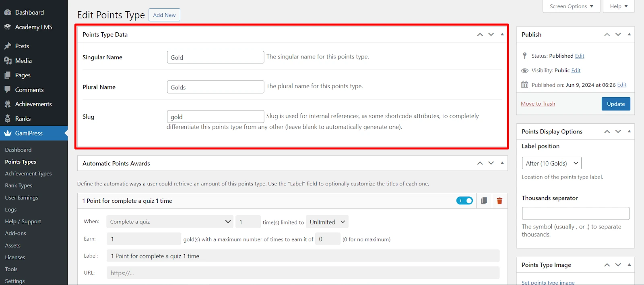Open the Unlimited limit dropdown
The height and width of the screenshot is (285, 644).
tap(327, 222)
